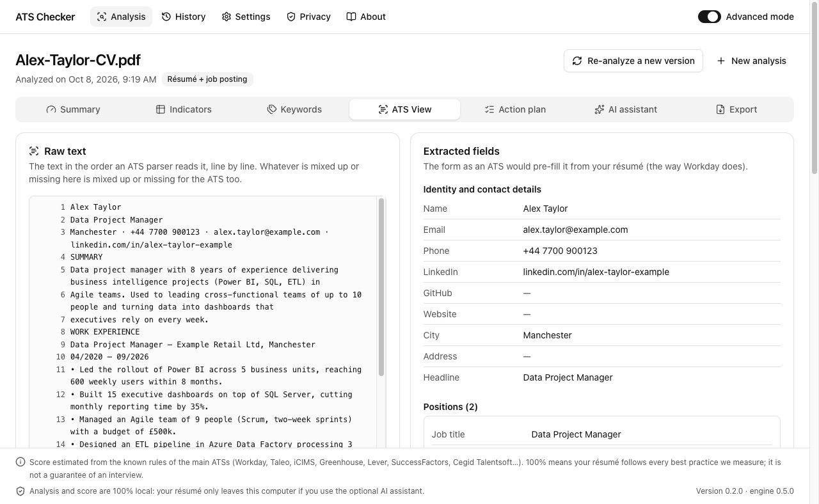819x504 pixels.
Task: Click the sparkle icon on AI assistant tab
Action: pyautogui.click(x=600, y=109)
